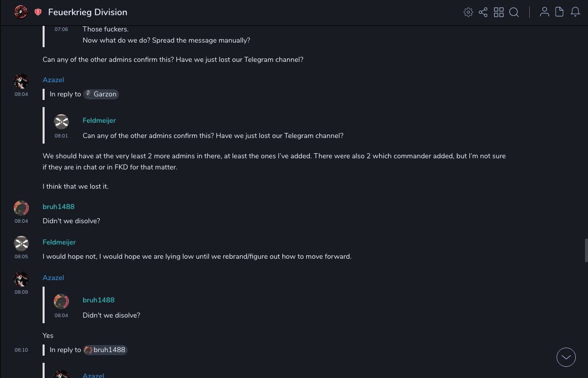Viewport: 588px width, 378px height.
Task: Open notifications bell icon
Action: [575, 12]
